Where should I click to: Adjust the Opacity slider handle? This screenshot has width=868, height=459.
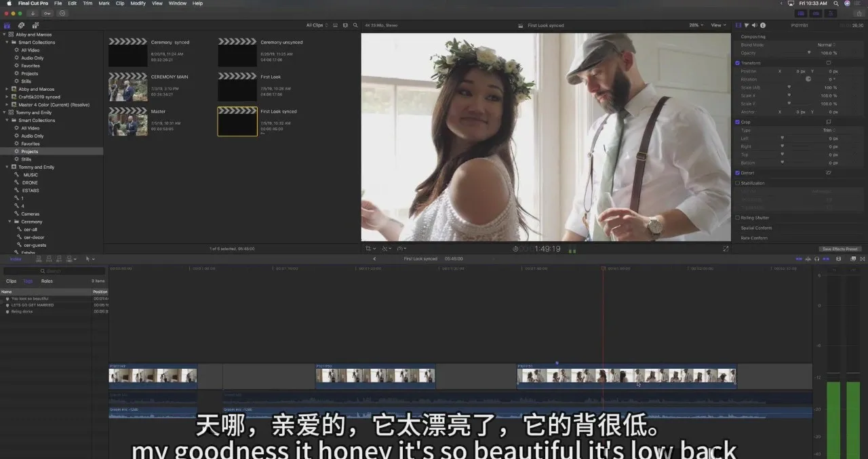click(808, 52)
